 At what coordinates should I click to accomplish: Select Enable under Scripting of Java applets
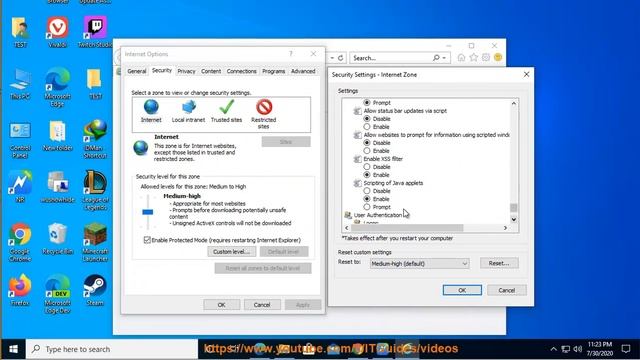367,199
